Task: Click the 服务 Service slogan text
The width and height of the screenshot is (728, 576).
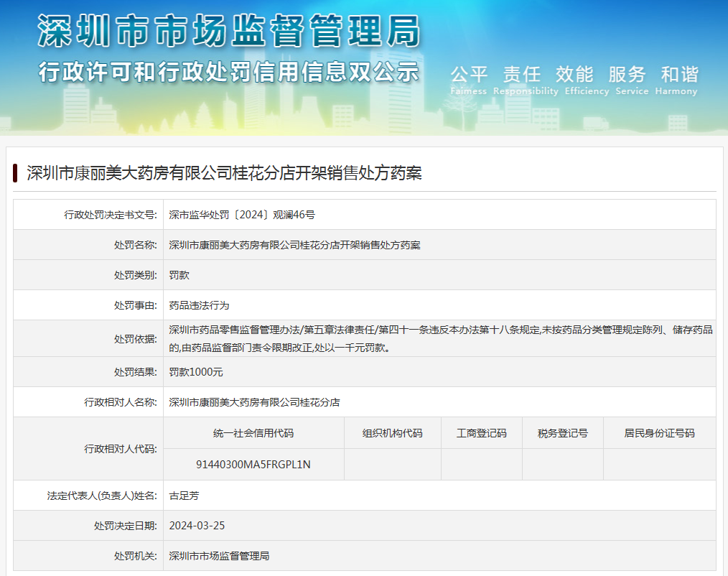Action: pyautogui.click(x=632, y=80)
